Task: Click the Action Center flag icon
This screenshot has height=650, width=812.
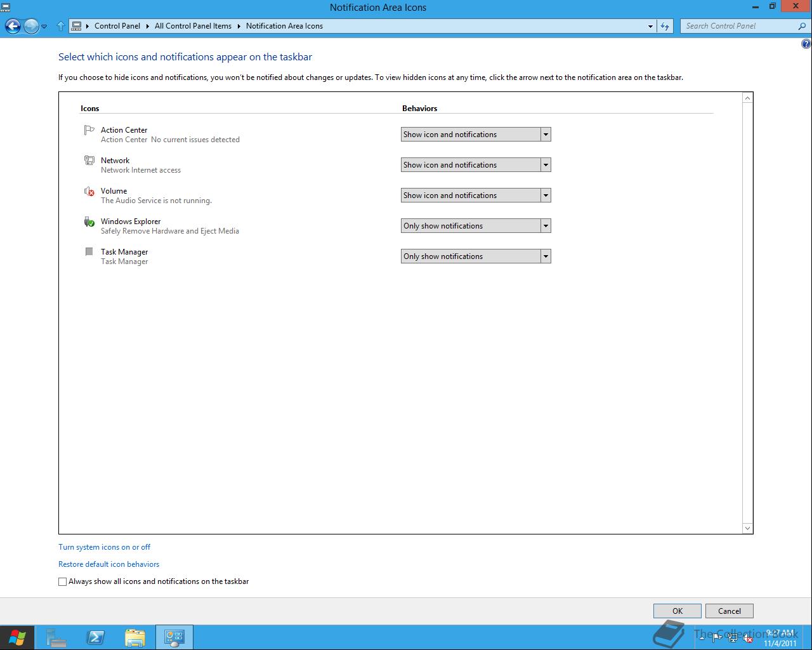Action: pos(89,130)
